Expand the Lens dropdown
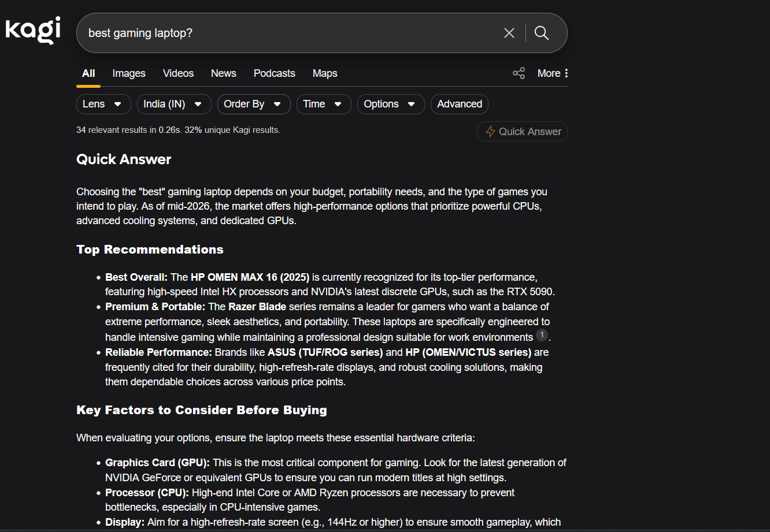770x532 pixels. [x=103, y=104]
